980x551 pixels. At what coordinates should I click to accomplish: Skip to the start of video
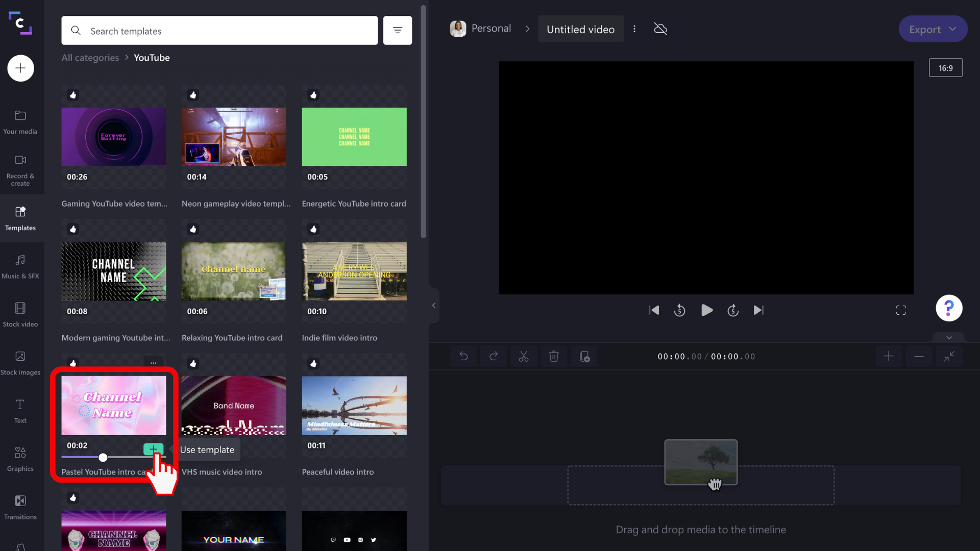(x=654, y=310)
